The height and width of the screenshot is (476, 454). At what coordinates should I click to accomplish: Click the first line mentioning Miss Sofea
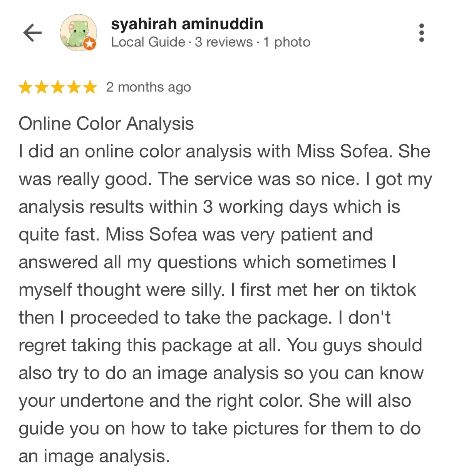tap(224, 151)
